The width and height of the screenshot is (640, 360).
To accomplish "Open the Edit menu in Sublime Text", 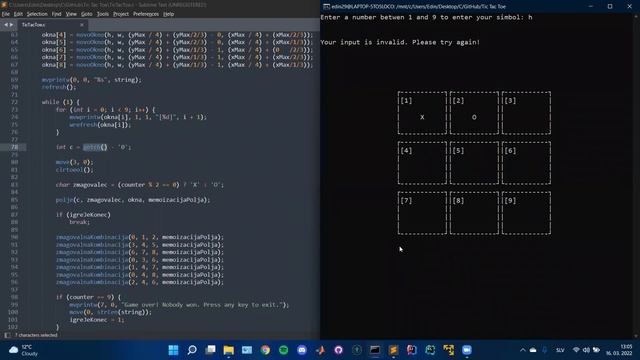I will [x=18, y=14].
